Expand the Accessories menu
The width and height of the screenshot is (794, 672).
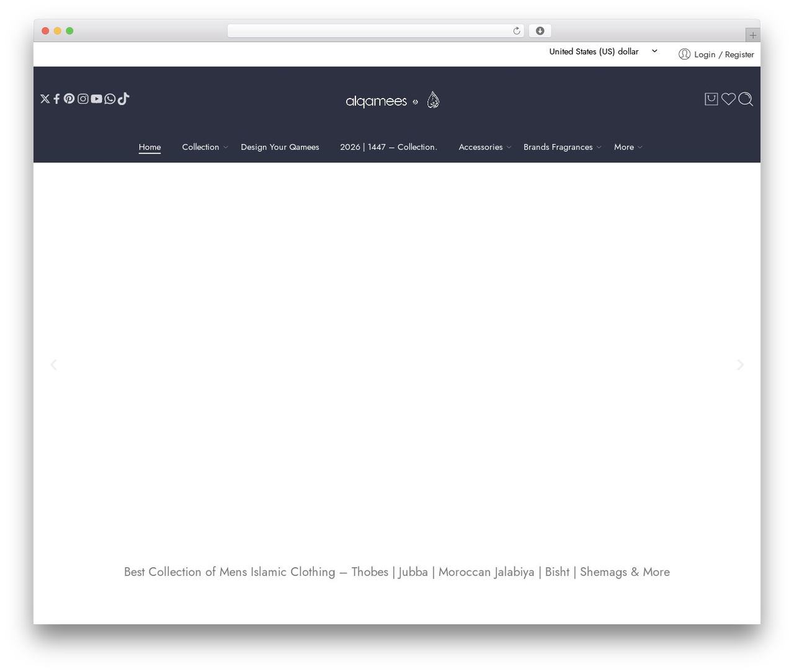pyautogui.click(x=485, y=147)
